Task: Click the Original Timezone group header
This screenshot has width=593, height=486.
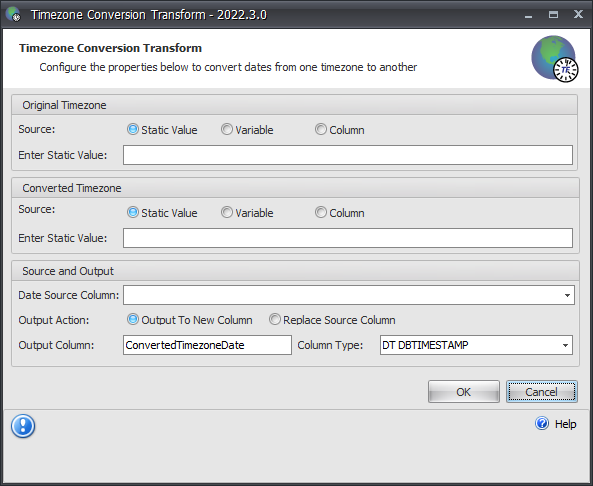Action: [294, 105]
